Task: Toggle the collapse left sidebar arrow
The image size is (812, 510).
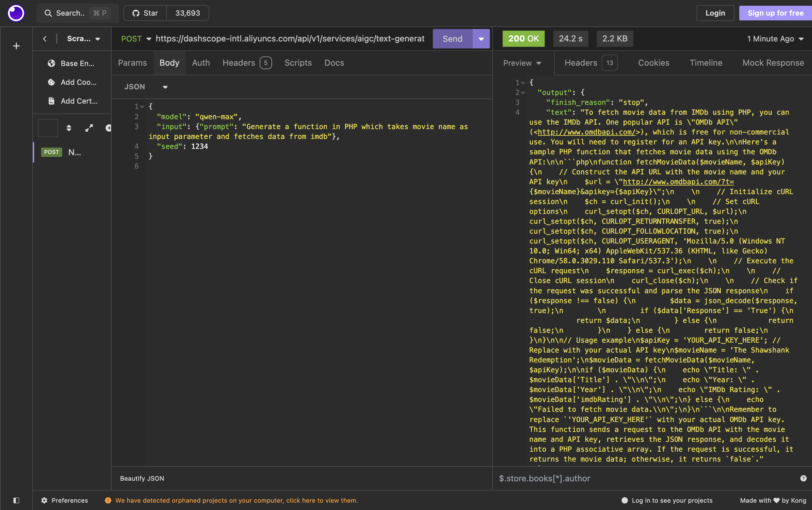Action: click(x=44, y=38)
